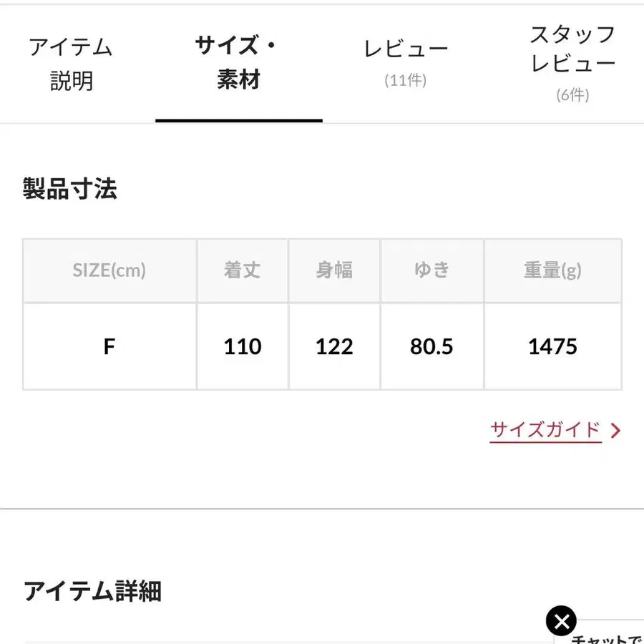Close the chat popup with the X icon

pos(561,621)
